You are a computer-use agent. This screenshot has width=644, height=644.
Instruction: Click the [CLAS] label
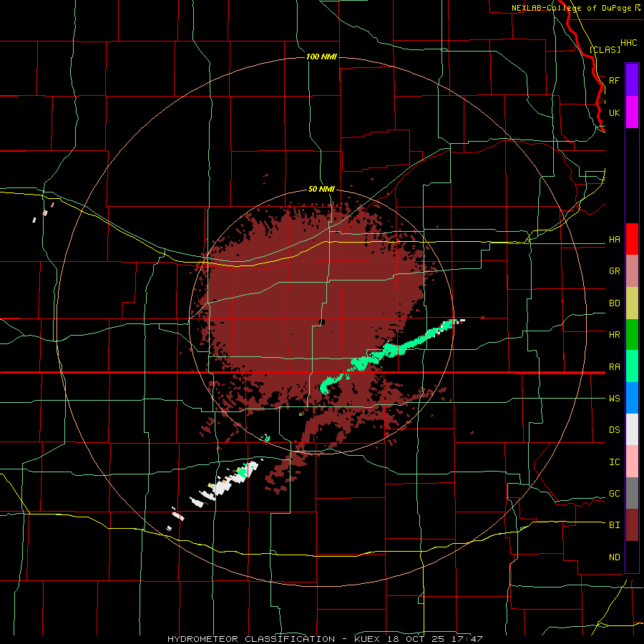(605, 49)
